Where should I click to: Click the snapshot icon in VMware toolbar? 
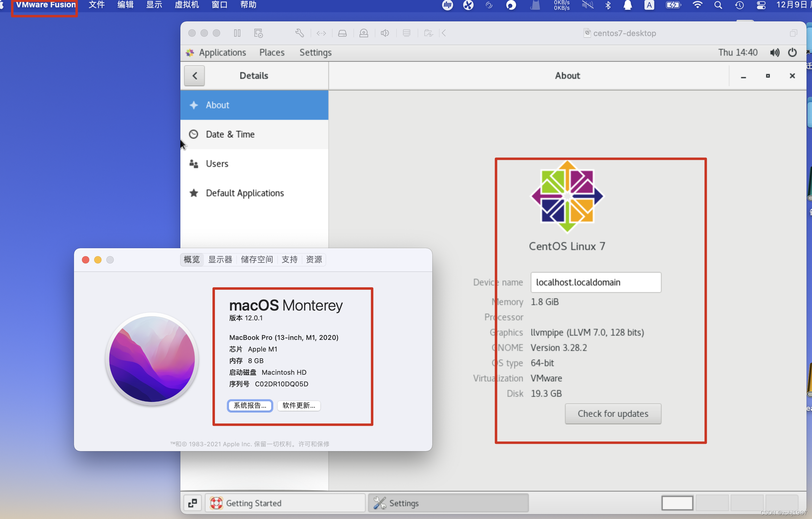tap(258, 33)
